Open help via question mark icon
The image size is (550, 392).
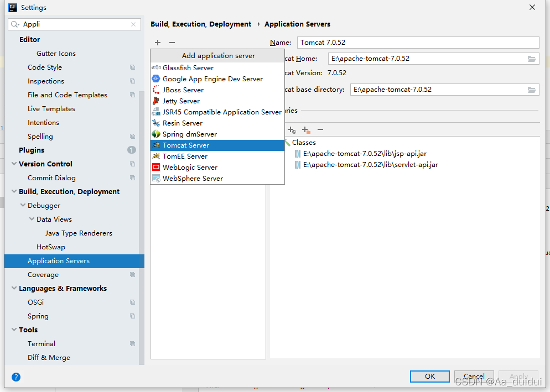coord(16,377)
